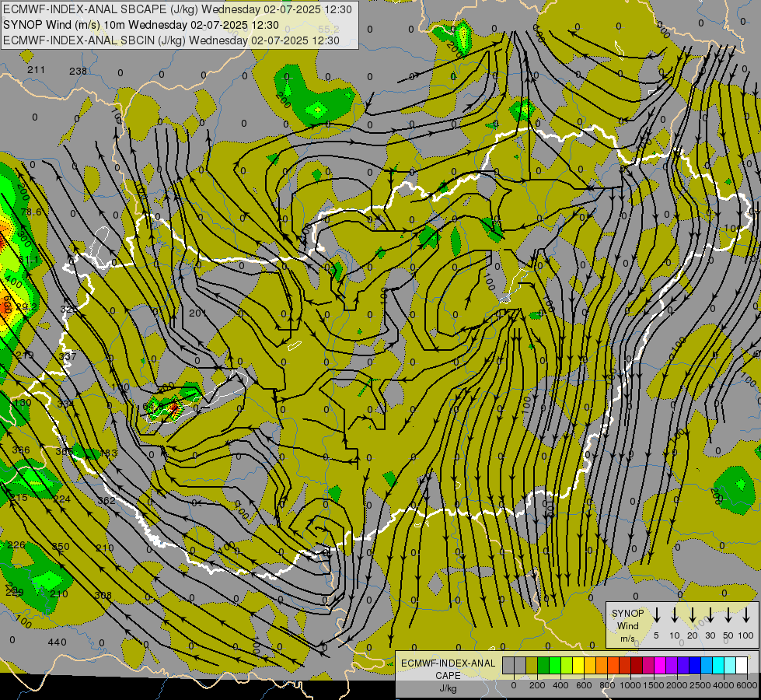Click the 'SYNOP Wind m/s' legend title
Screen dimensions: 761x700
(627, 625)
